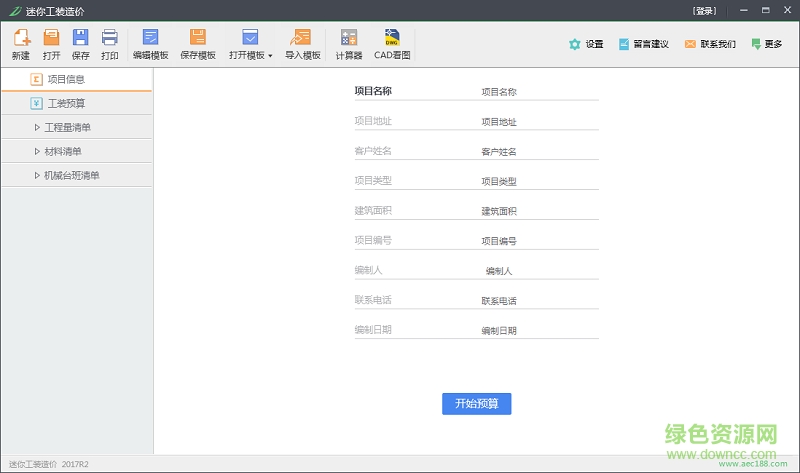
Task: Open CAD看图 DWG viewer
Action: [x=392, y=44]
